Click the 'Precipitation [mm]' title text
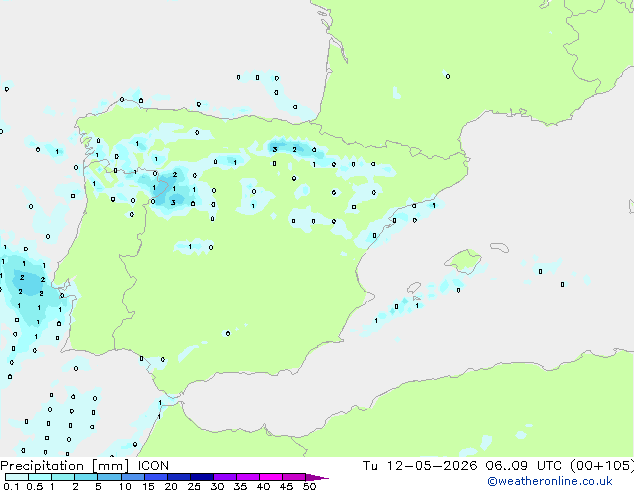 (x=65, y=466)
